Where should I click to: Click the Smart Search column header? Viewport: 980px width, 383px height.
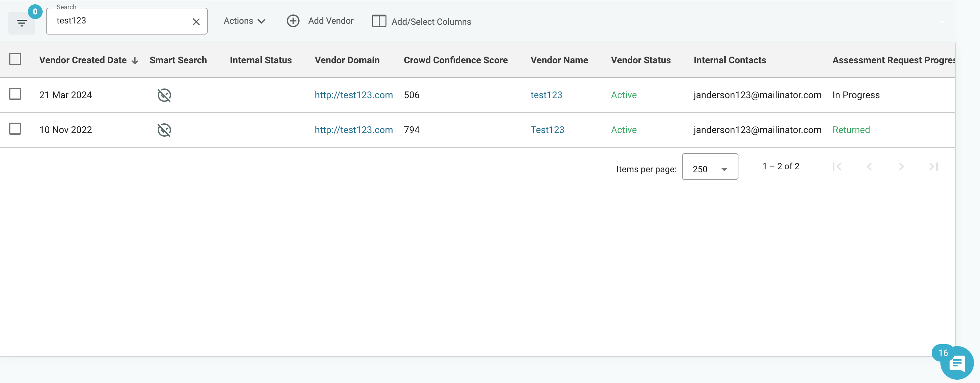click(178, 60)
